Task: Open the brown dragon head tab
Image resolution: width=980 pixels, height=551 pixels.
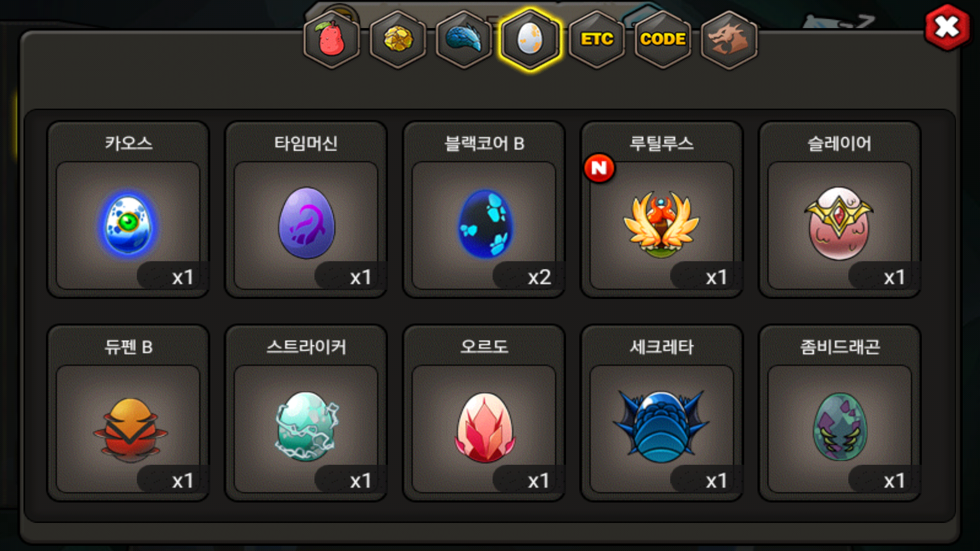Action: (729, 39)
